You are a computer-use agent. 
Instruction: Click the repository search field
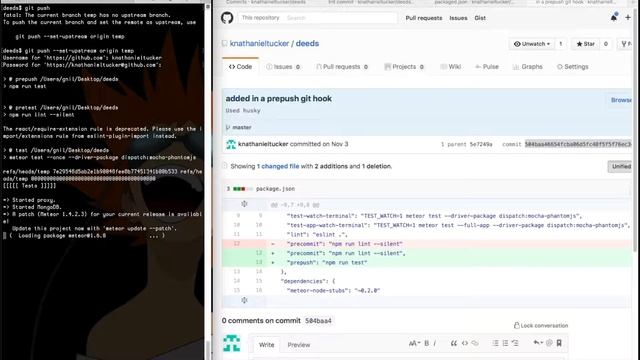[317, 18]
